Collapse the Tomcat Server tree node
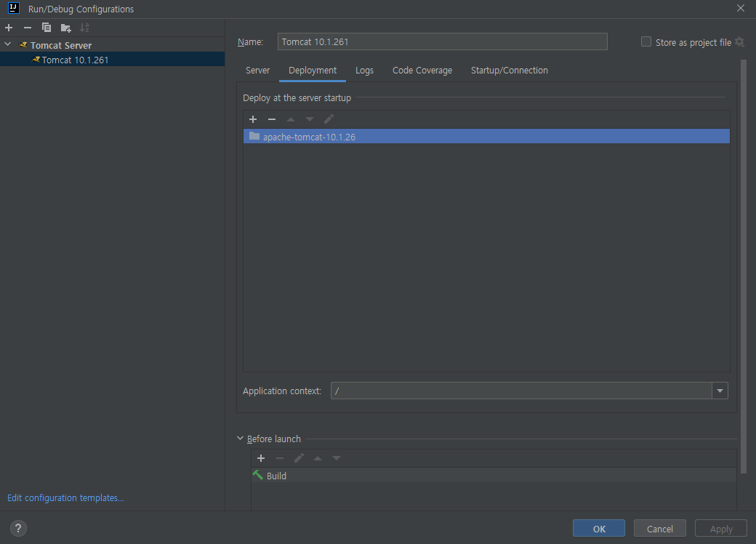756x544 pixels. point(8,44)
